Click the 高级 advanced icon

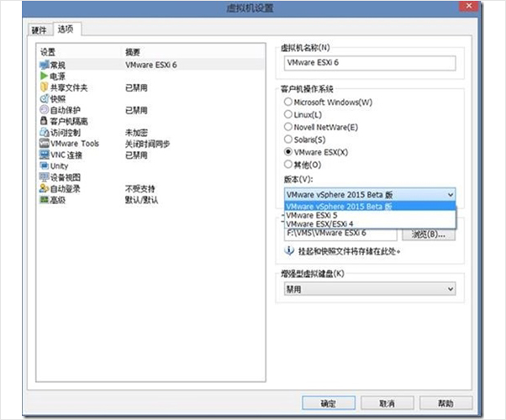point(44,200)
